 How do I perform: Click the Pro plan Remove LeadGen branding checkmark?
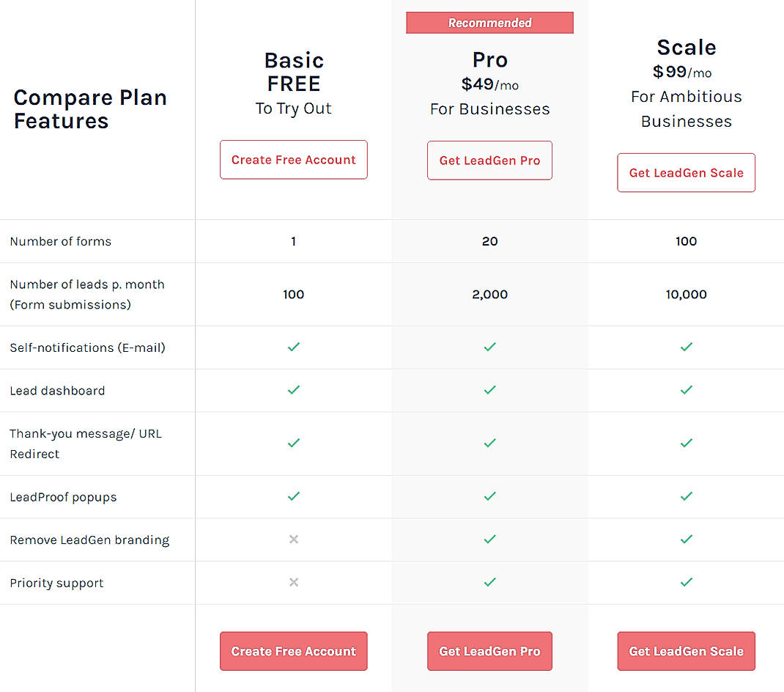coord(489,540)
